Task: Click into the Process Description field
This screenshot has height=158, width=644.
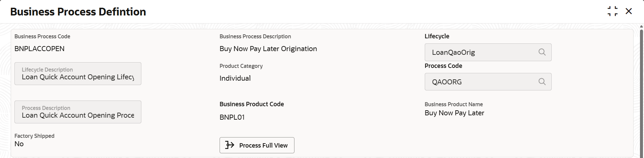Action: 78,112
